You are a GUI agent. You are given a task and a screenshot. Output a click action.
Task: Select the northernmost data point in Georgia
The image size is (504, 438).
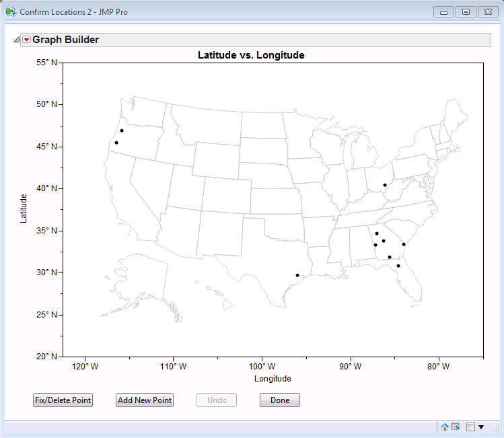(377, 233)
